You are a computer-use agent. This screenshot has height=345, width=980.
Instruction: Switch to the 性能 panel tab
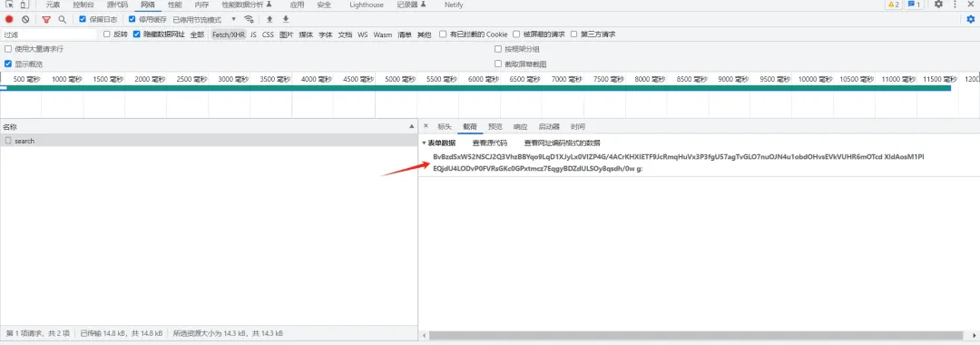coord(175,5)
